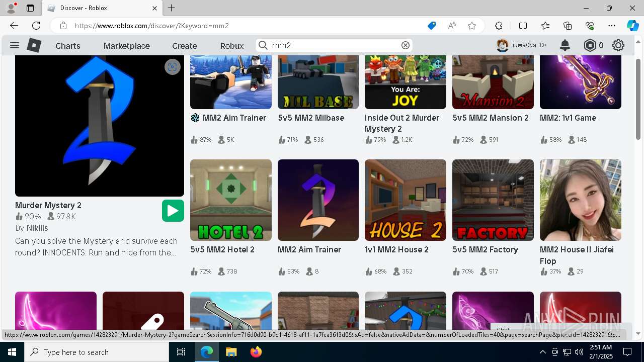Image resolution: width=644 pixels, height=362 pixels.
Task: Open 5v5 MM2 Hotel 2 game
Action: pos(231,200)
